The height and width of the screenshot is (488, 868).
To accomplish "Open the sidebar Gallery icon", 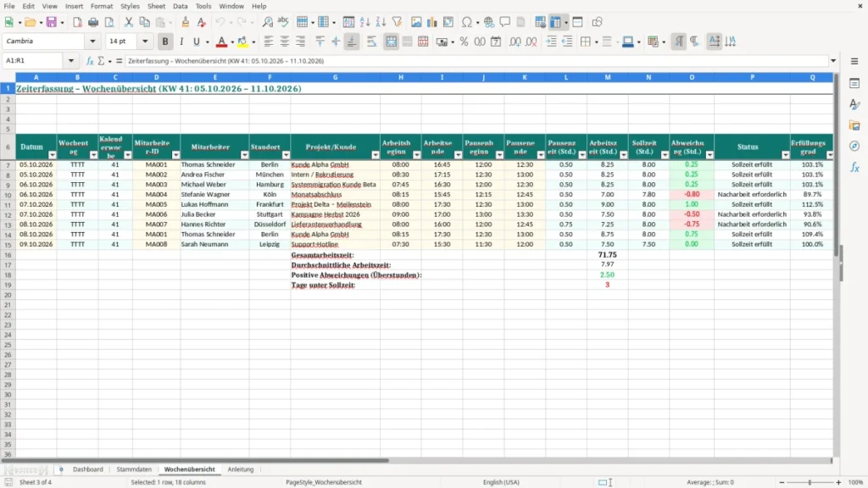I will [854, 125].
